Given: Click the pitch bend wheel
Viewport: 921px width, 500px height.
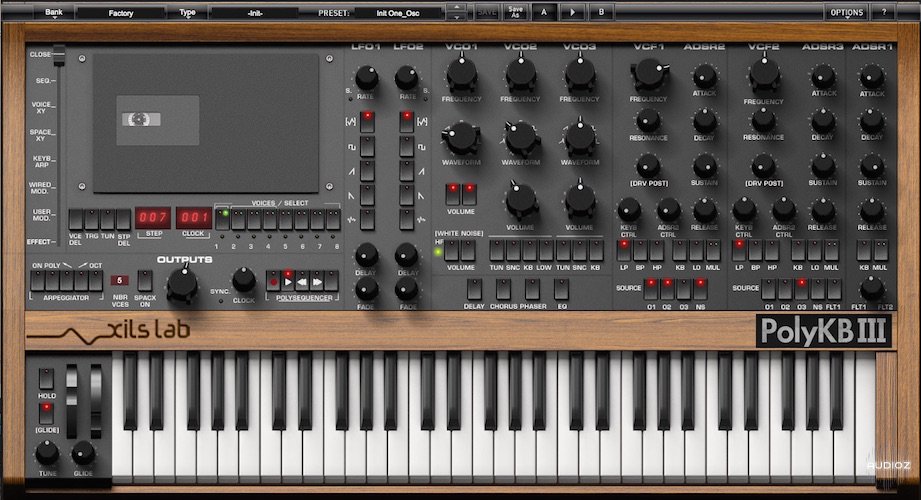Looking at the screenshot, I should tap(71, 401).
